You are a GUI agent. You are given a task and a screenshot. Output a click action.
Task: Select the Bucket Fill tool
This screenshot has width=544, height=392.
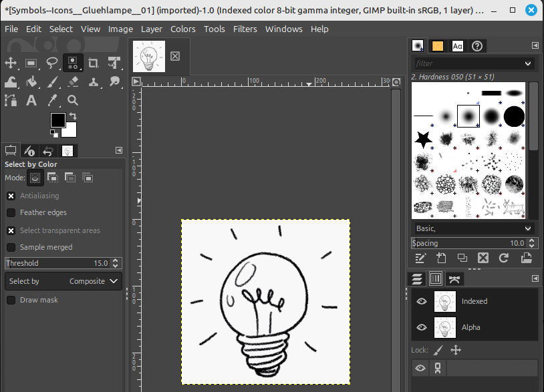[x=31, y=81]
